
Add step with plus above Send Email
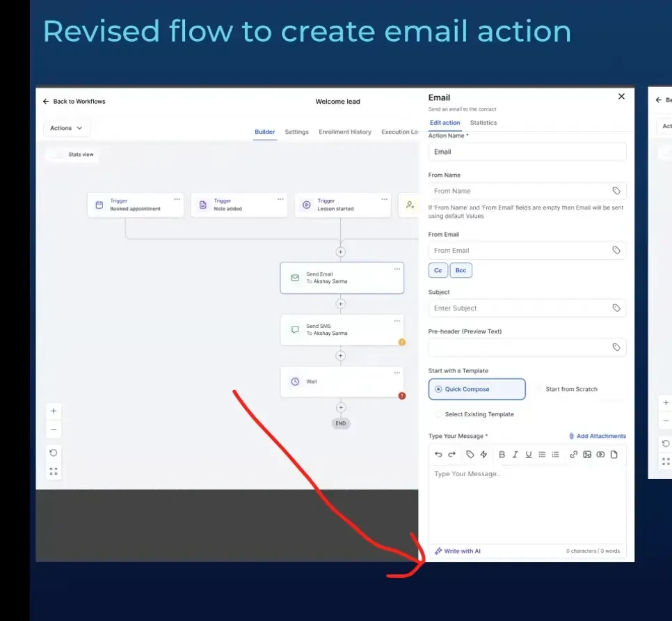341,252
